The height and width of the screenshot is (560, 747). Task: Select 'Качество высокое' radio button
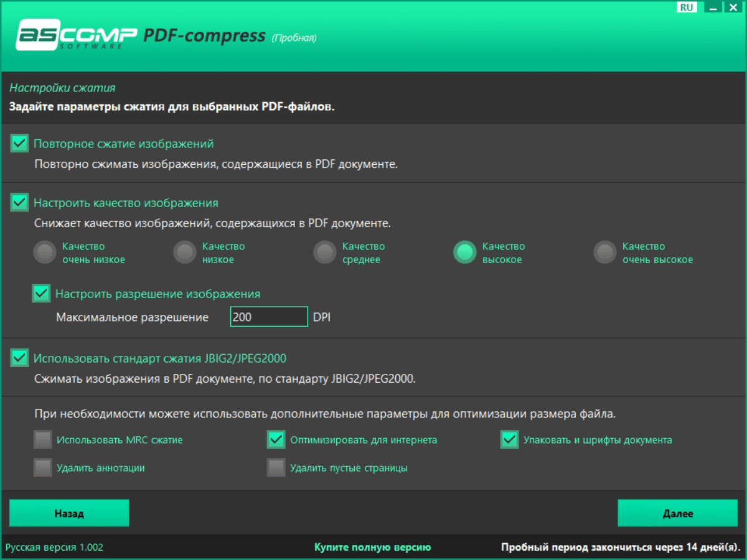(465, 253)
